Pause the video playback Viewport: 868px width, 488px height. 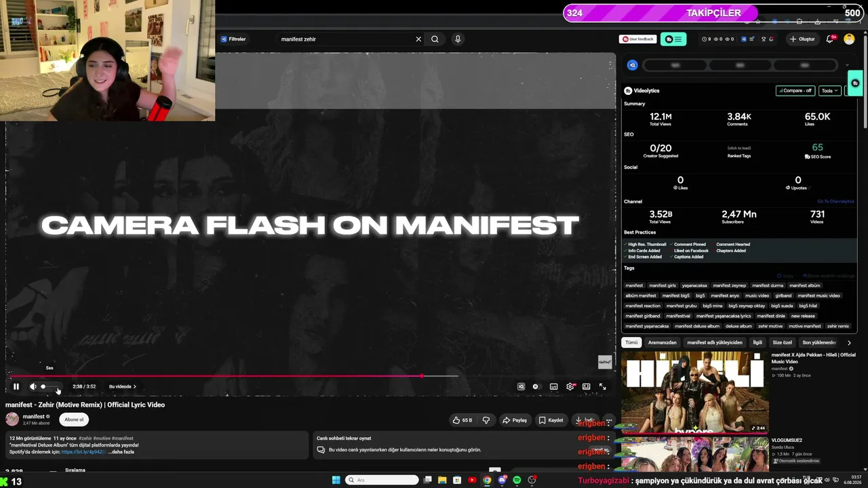(16, 386)
